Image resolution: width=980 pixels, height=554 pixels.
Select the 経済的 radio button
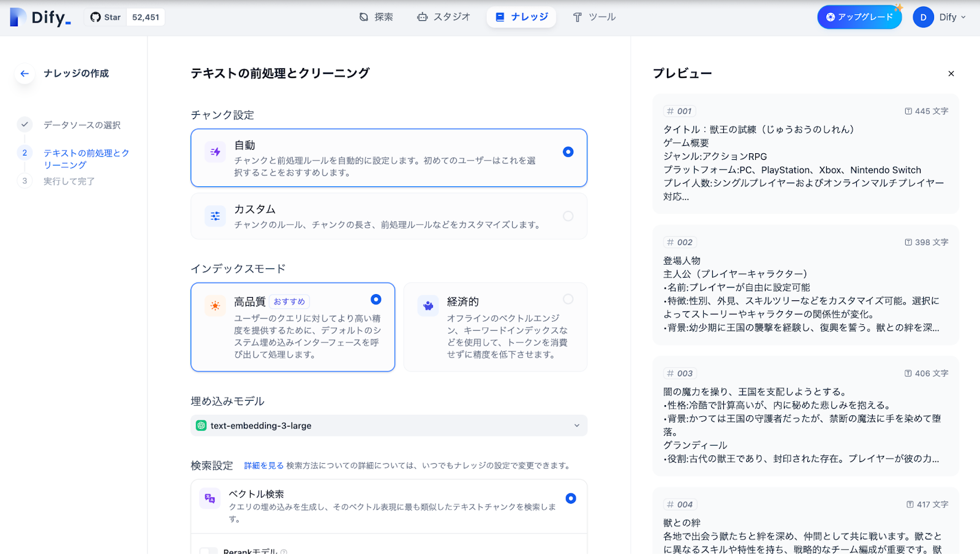coord(568,299)
